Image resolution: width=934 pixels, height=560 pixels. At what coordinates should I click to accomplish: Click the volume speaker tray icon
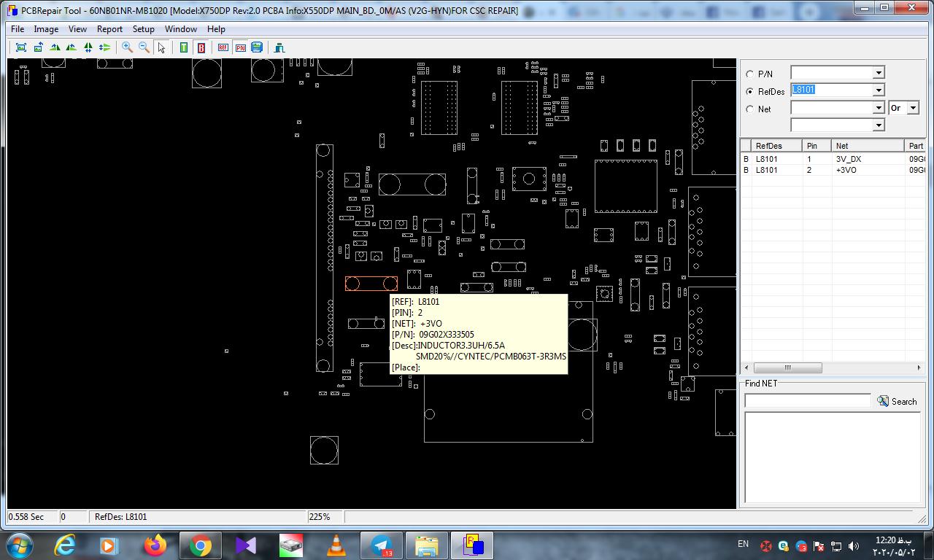click(x=854, y=546)
